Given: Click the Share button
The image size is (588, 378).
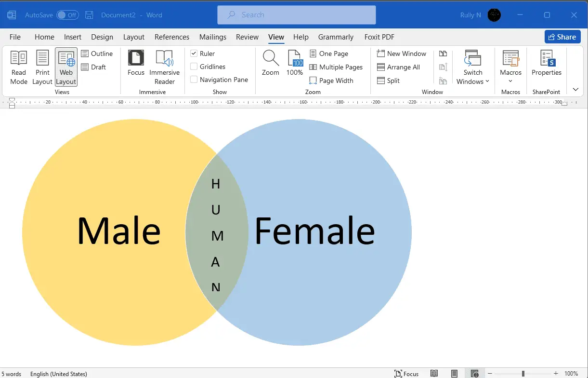Looking at the screenshot, I should pos(562,37).
